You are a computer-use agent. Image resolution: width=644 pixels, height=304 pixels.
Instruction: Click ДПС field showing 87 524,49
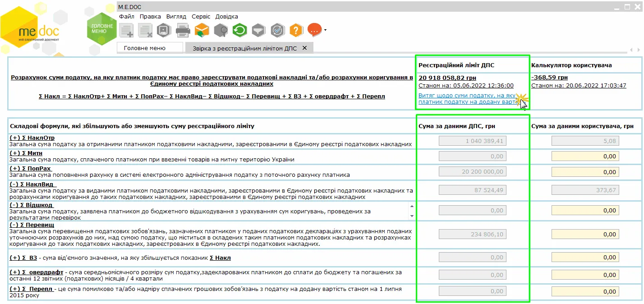[473, 190]
